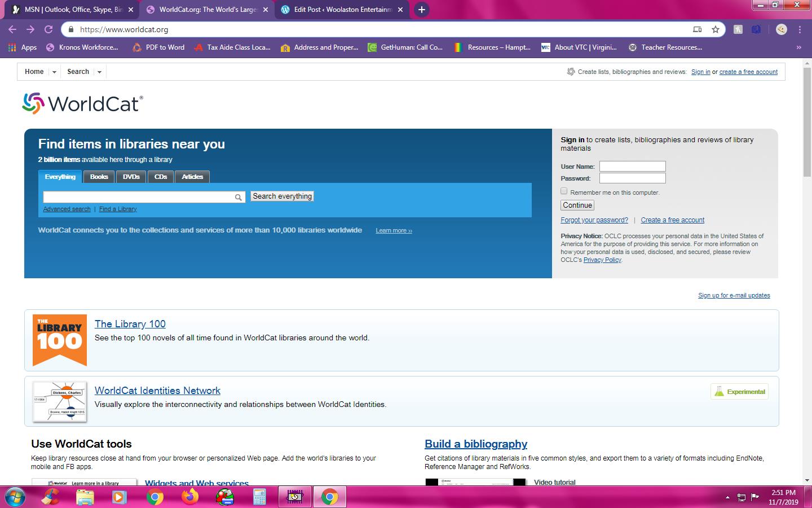
Task: Click the User Name field
Action: pos(633,166)
